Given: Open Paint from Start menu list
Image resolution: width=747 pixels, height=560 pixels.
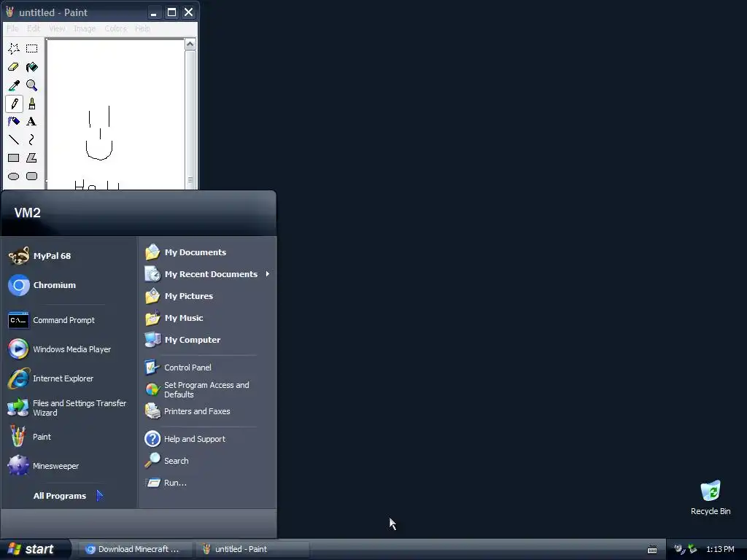Looking at the screenshot, I should click(69, 437).
